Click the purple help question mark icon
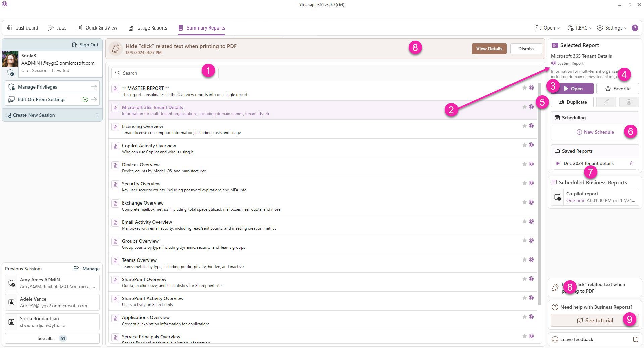644x348 pixels. [635, 28]
